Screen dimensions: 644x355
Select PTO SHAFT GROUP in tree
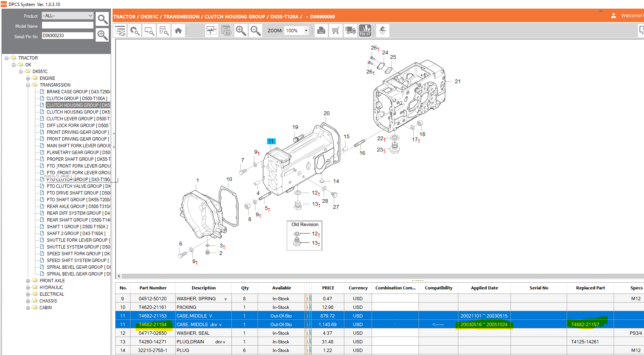click(78, 200)
